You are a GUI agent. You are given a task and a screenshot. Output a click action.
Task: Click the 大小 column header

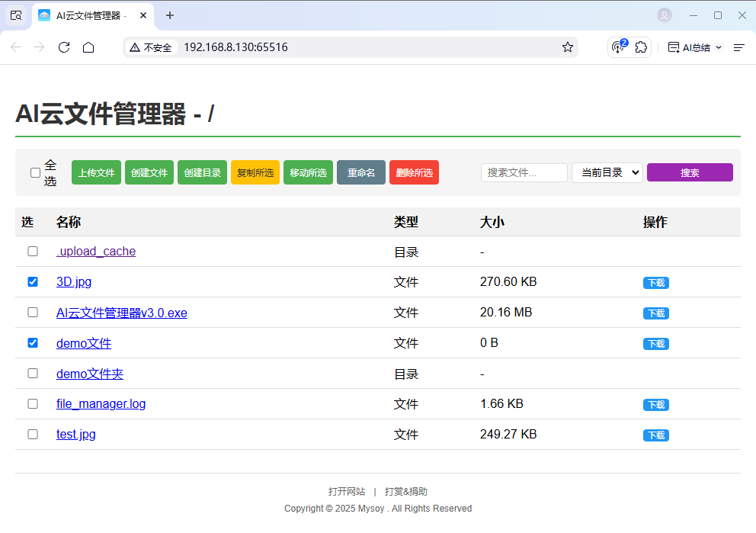click(492, 222)
